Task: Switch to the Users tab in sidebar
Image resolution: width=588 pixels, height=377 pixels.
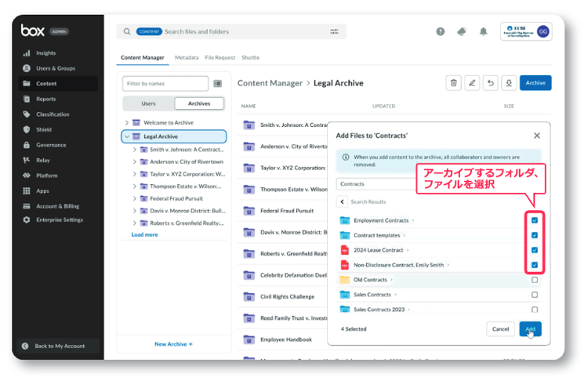Action: pyautogui.click(x=148, y=103)
